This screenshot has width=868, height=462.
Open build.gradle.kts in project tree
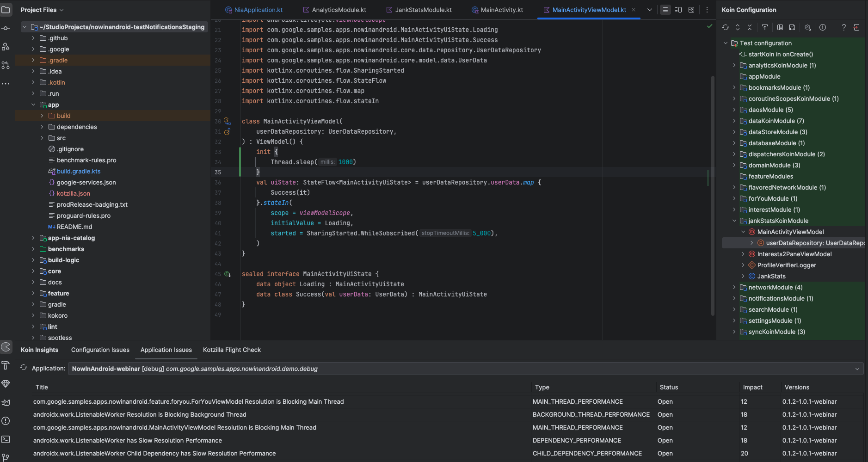(x=79, y=171)
